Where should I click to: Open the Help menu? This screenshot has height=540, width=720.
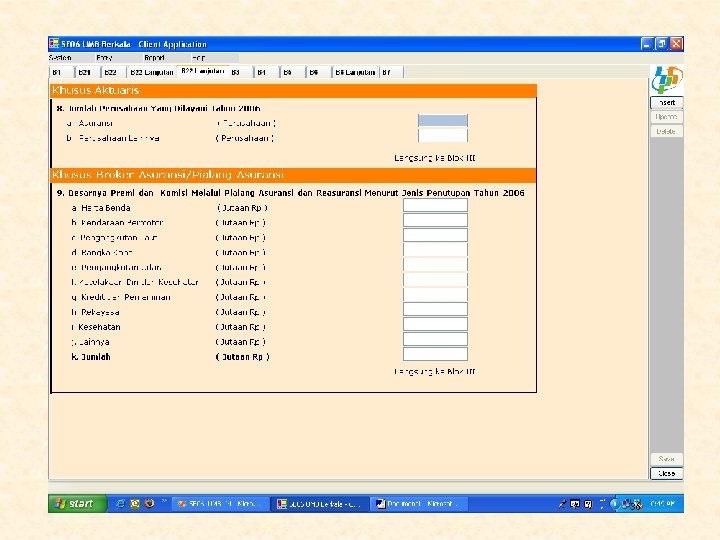click(198, 58)
